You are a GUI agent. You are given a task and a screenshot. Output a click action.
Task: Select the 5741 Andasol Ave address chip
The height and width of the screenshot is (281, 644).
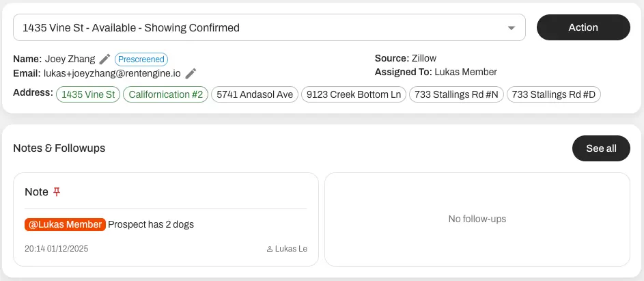click(255, 94)
